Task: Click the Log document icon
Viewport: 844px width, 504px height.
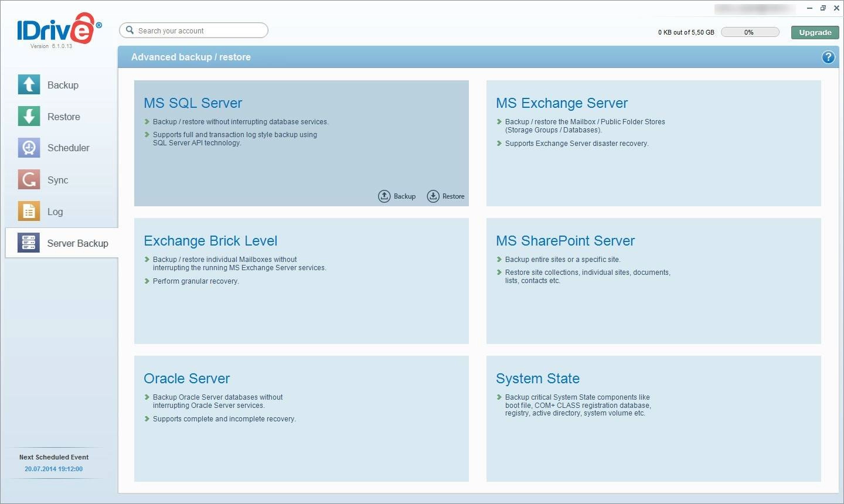Action: pos(29,211)
